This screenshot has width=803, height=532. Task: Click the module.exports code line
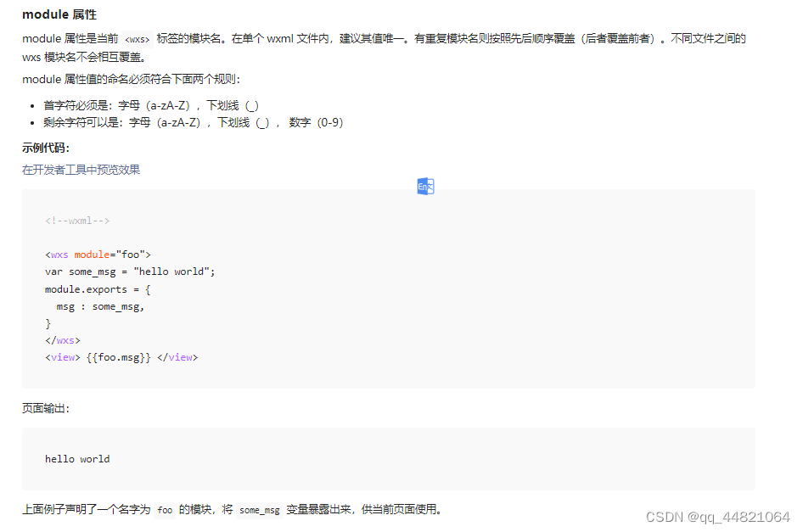(97, 288)
